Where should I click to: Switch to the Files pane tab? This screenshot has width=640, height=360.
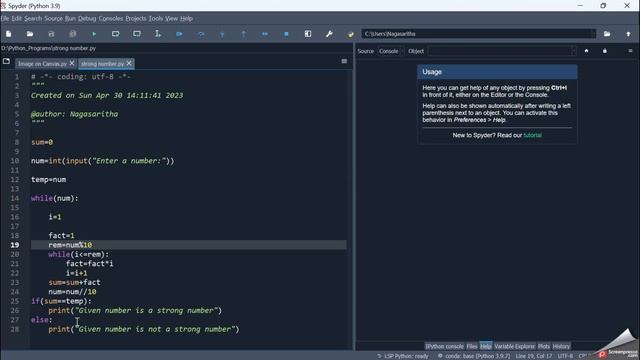click(472, 346)
